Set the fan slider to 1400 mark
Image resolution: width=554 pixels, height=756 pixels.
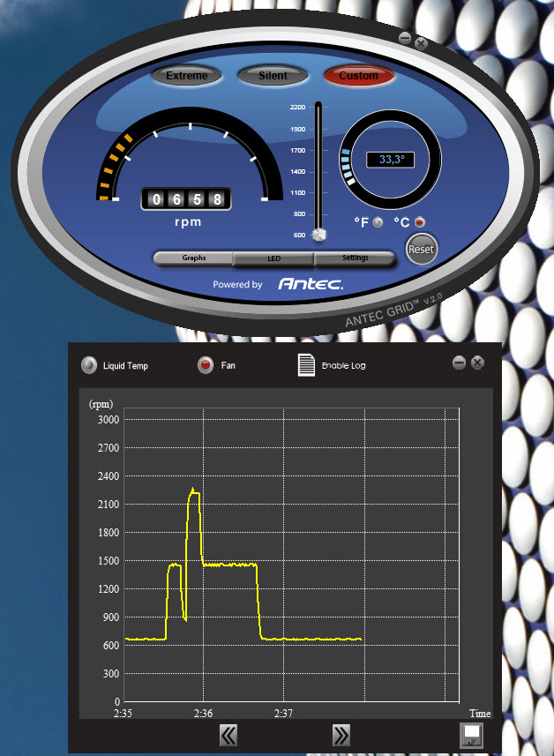tap(318, 172)
